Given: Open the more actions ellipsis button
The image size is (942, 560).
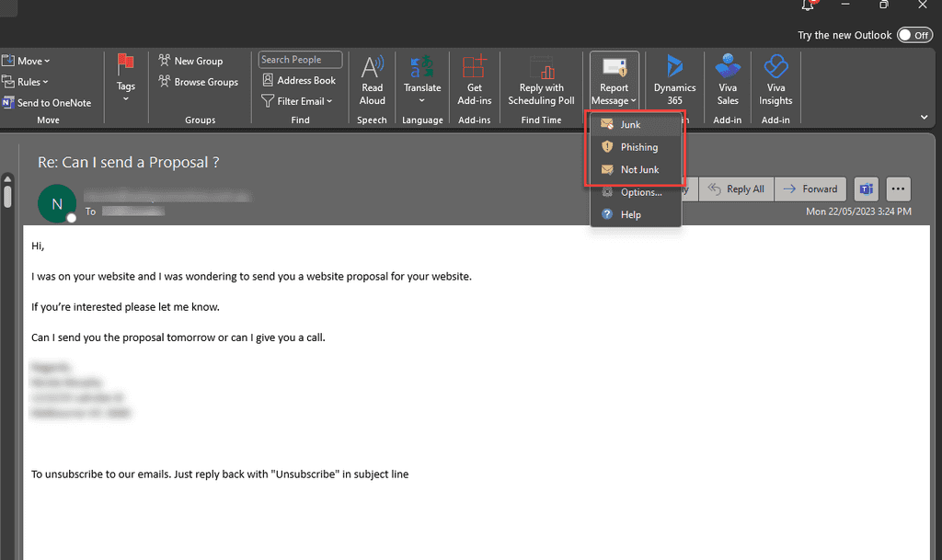Looking at the screenshot, I should (x=898, y=189).
